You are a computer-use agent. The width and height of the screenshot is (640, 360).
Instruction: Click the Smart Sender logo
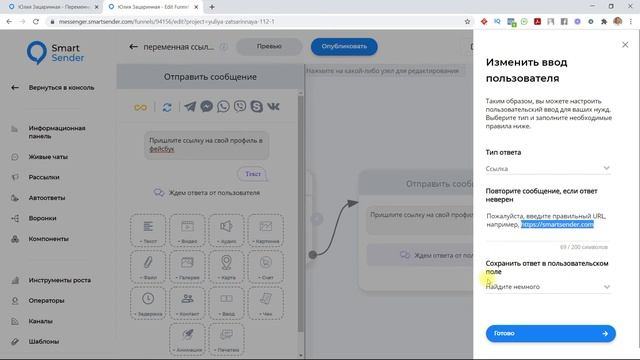(x=55, y=53)
